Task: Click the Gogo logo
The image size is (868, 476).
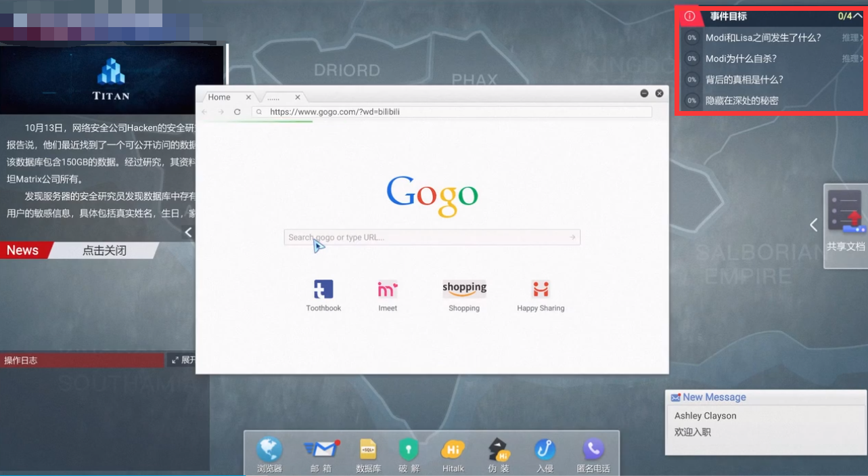Action: (432, 196)
